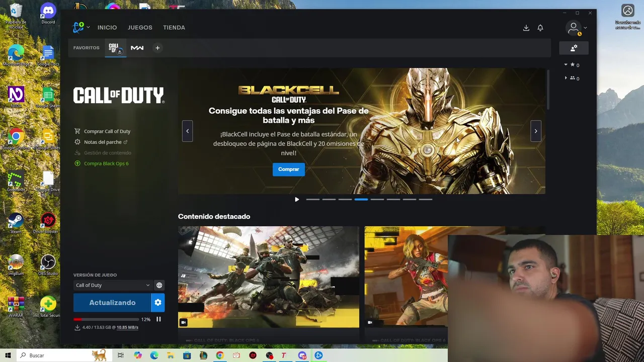Jump to first carousel slide indicator
Image resolution: width=644 pixels, height=362 pixels.
[313, 200]
